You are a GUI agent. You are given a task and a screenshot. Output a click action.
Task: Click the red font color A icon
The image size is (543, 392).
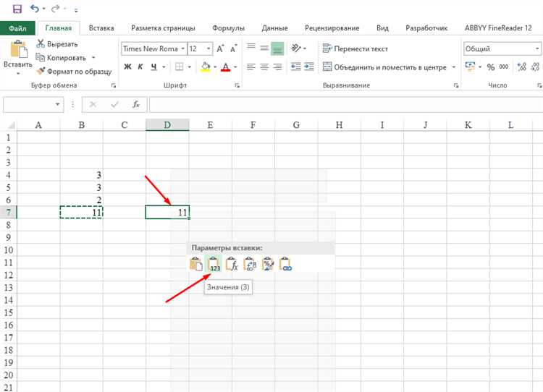pos(226,67)
